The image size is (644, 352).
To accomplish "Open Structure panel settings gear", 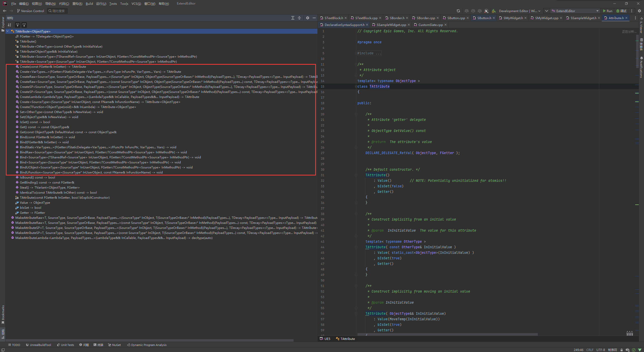I will [x=307, y=18].
